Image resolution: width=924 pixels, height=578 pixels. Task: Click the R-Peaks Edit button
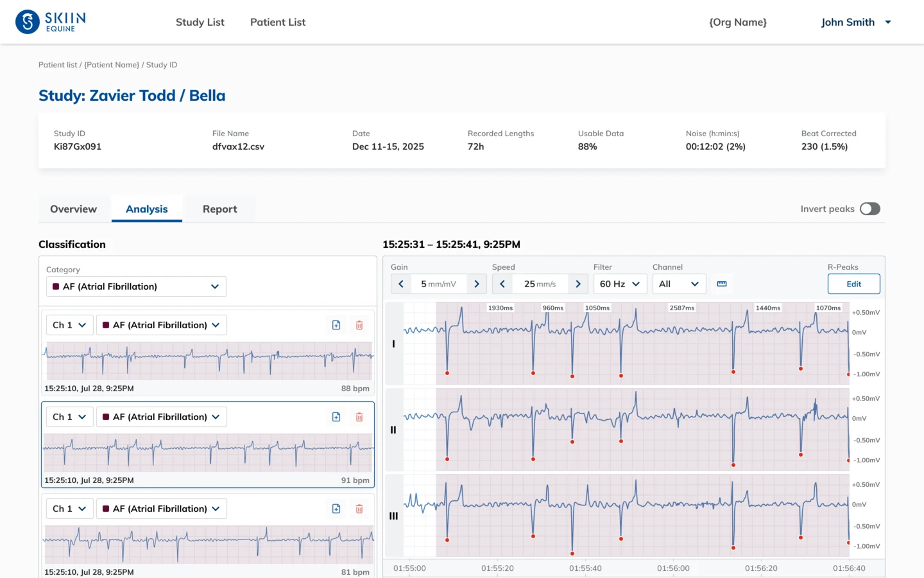853,284
